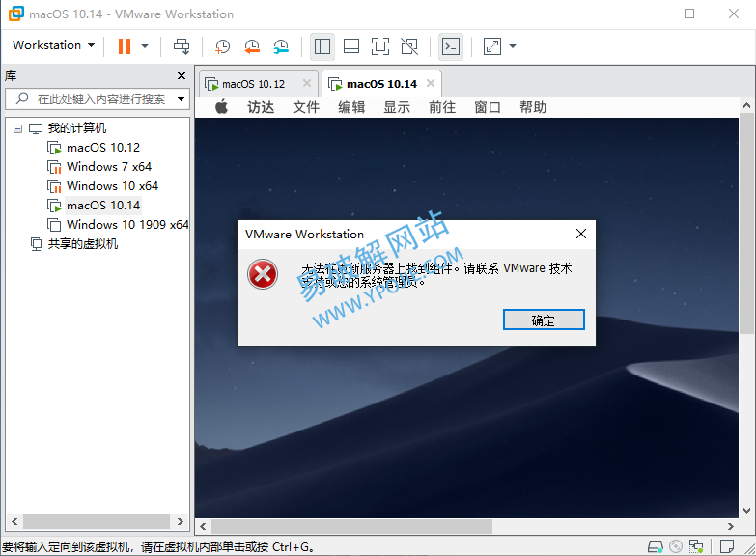Open the File (文件) menu

coord(306,107)
